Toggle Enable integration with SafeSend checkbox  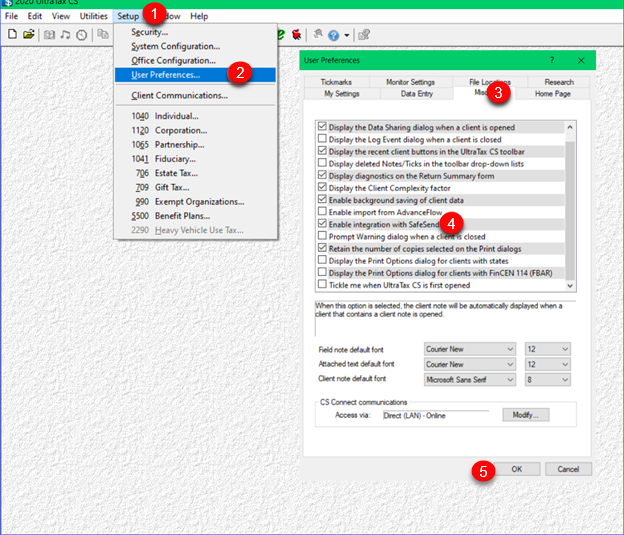click(322, 224)
